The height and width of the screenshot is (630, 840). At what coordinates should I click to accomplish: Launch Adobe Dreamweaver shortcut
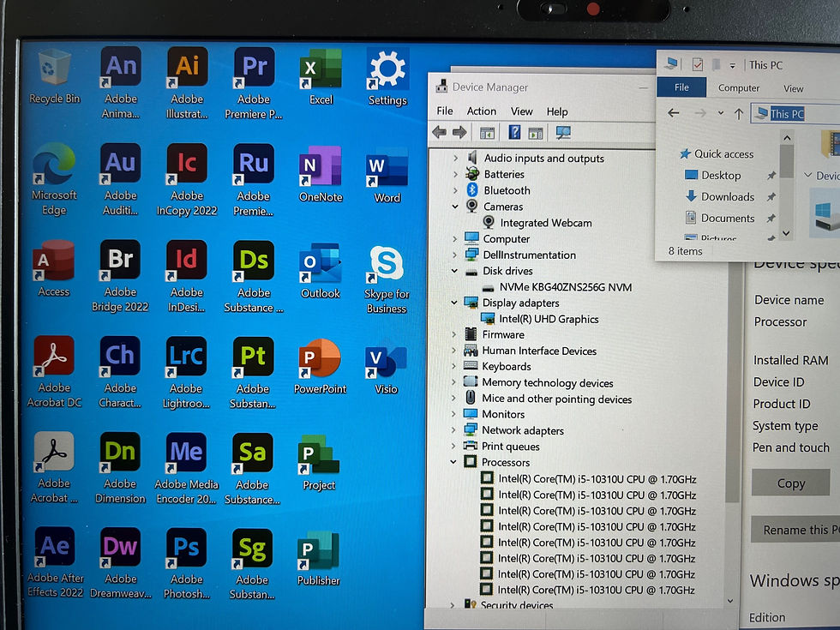[x=121, y=563]
